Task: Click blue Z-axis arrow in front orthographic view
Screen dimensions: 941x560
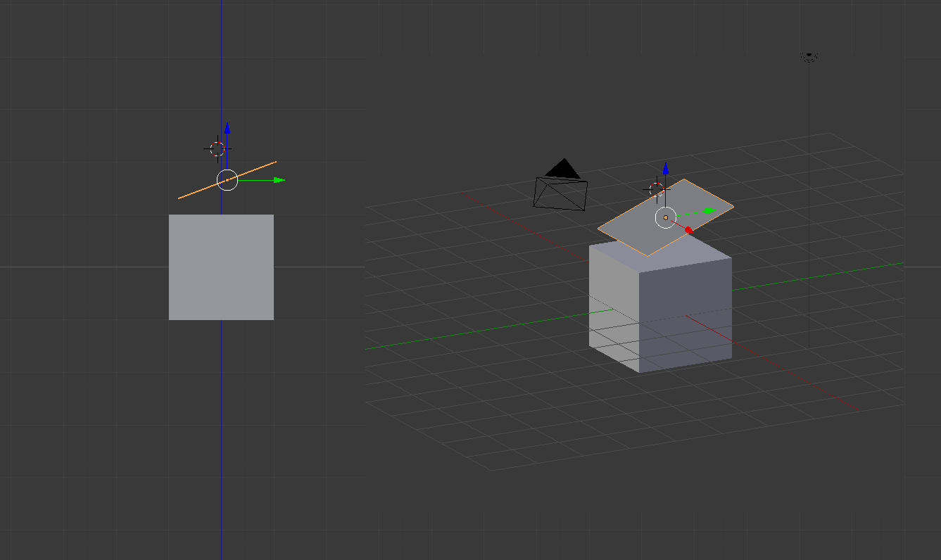Action: 227,128
